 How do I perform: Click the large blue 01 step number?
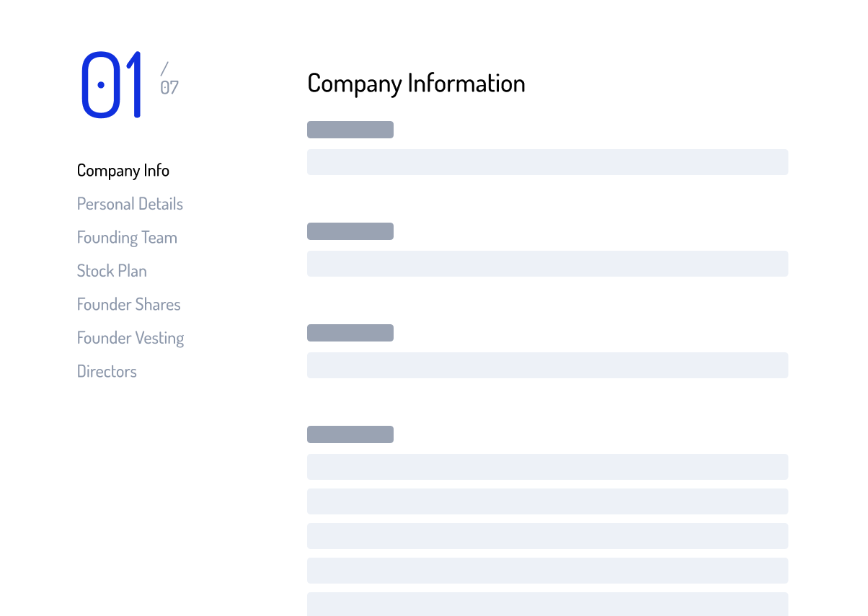click(x=111, y=84)
